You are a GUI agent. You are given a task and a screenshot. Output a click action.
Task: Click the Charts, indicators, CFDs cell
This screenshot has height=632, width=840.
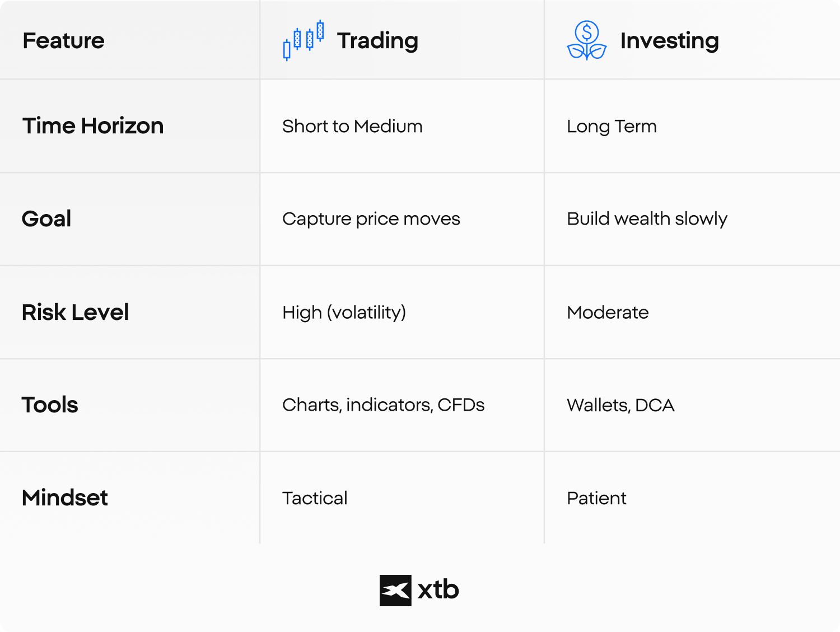point(383,405)
